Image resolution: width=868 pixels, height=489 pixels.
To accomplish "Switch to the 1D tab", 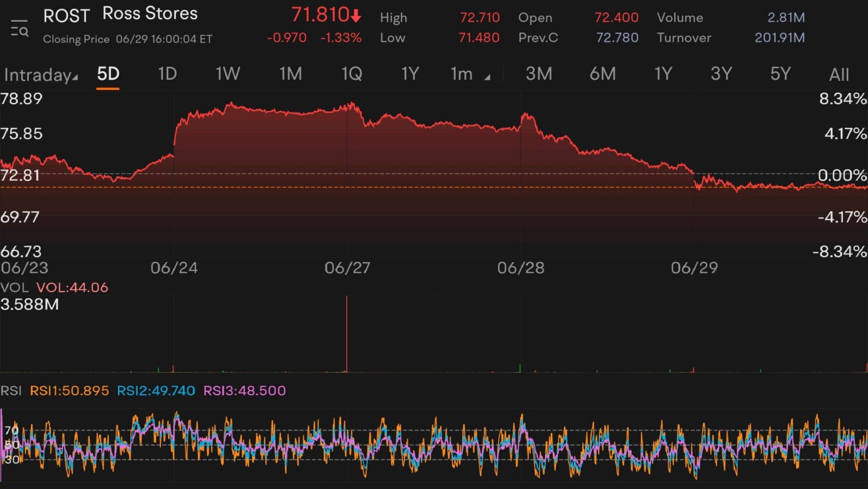I will click(x=167, y=74).
